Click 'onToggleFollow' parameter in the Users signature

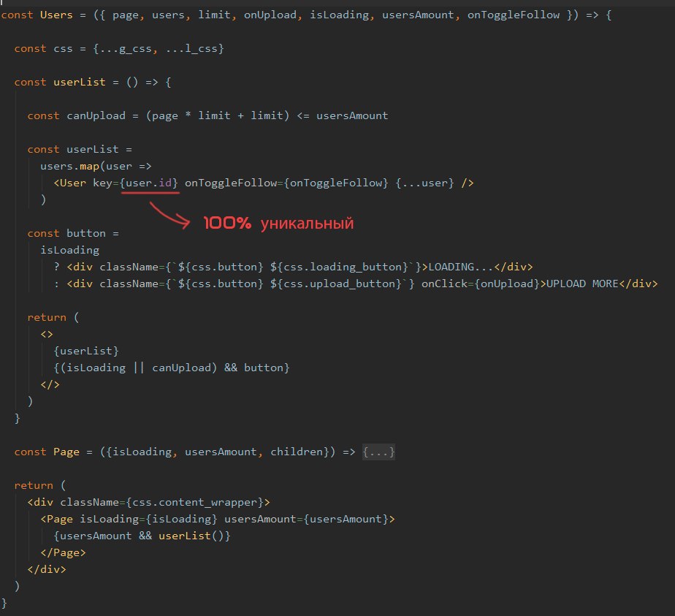click(x=513, y=15)
